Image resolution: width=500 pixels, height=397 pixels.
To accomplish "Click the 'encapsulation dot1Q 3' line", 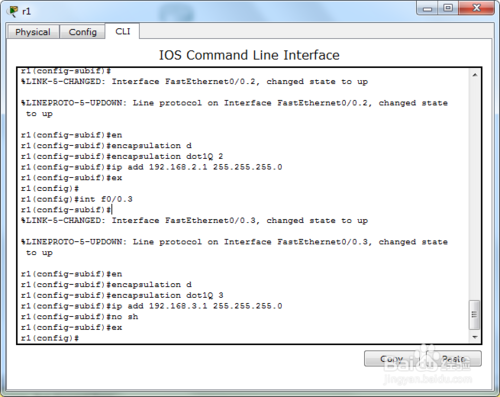I will (122, 295).
